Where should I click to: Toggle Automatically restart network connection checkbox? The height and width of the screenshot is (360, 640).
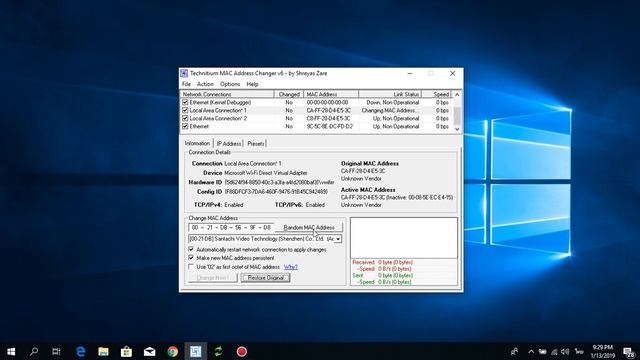click(191, 249)
